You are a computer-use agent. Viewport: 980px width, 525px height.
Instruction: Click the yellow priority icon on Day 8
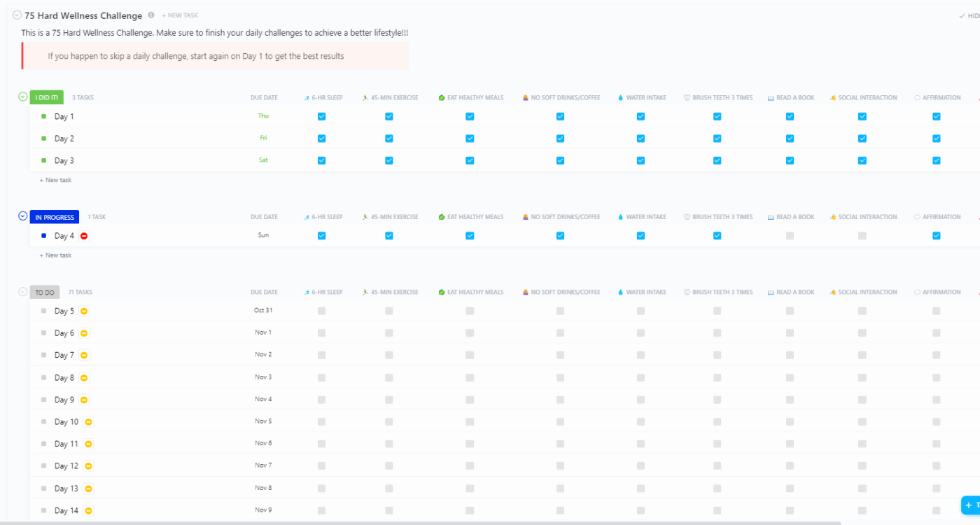[x=84, y=378]
